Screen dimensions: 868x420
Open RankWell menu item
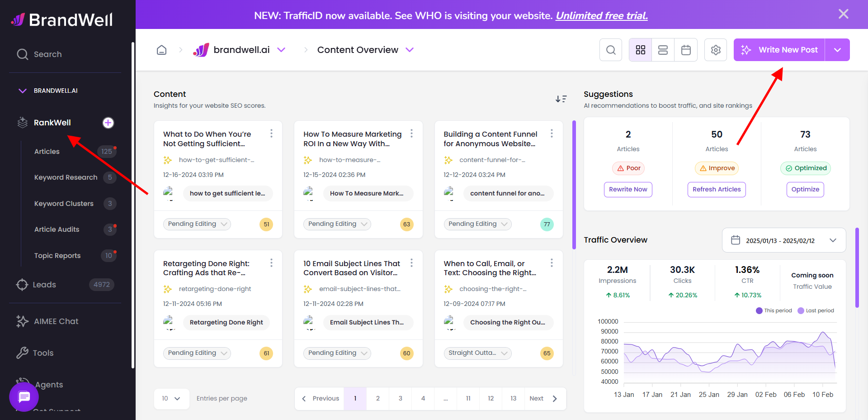coord(52,123)
